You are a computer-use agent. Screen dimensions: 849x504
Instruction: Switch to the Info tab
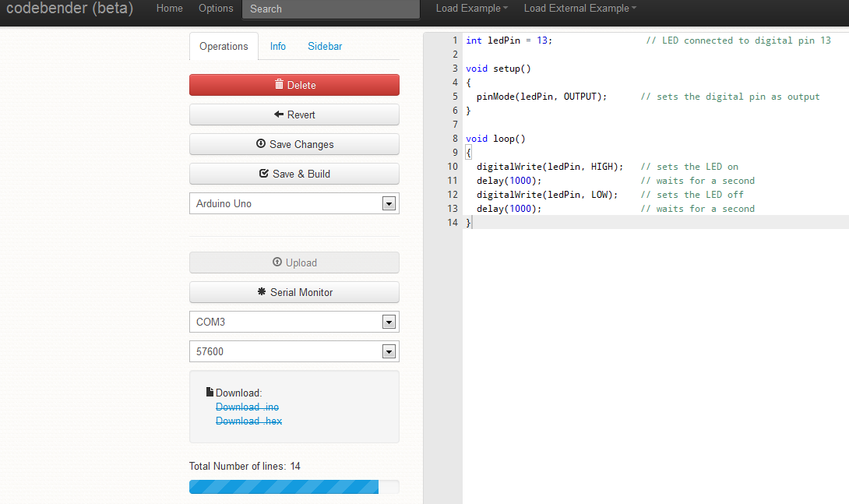pyautogui.click(x=278, y=46)
